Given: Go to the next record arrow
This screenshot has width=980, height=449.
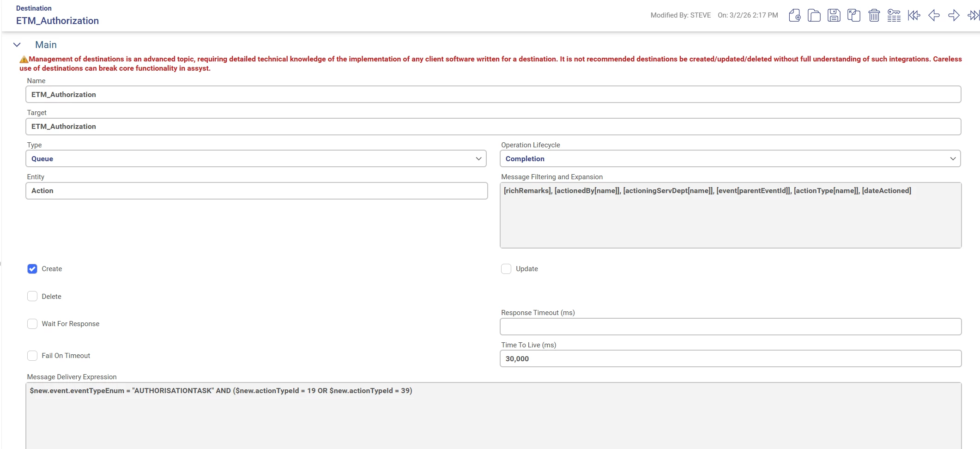Looking at the screenshot, I should coord(954,15).
